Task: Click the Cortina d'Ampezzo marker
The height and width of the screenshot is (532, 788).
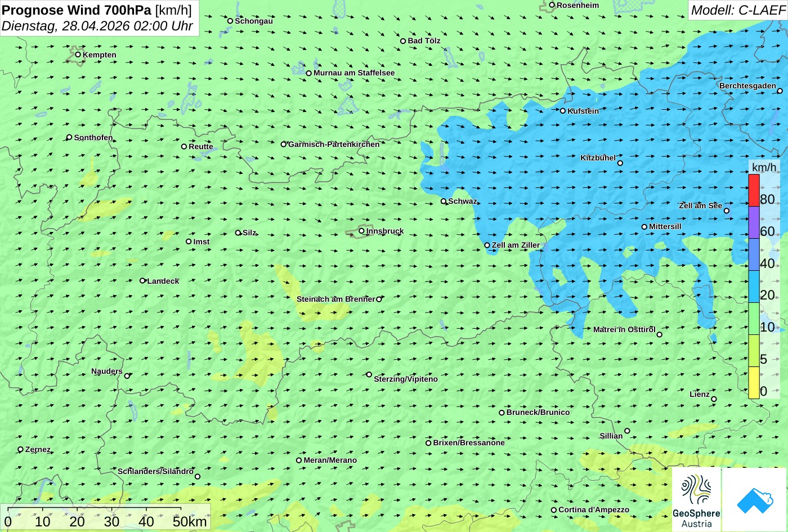Action: [554, 510]
